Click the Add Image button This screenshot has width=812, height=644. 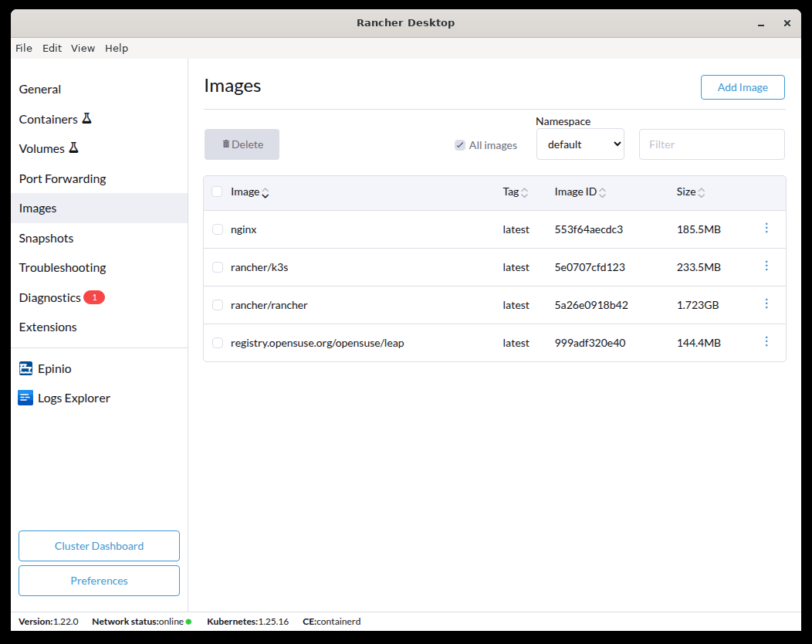coord(742,87)
